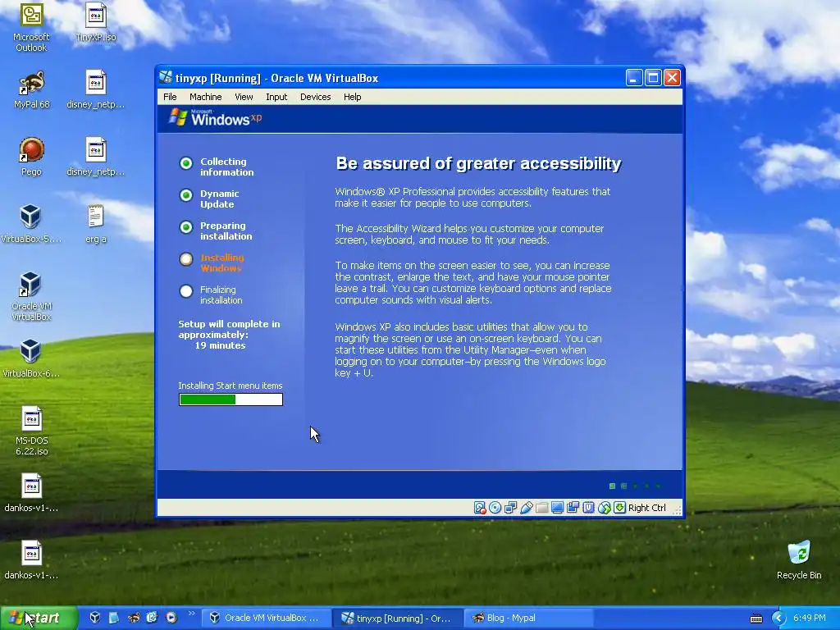The width and height of the screenshot is (840, 630).
Task: Click the Start button
Action: tap(39, 619)
